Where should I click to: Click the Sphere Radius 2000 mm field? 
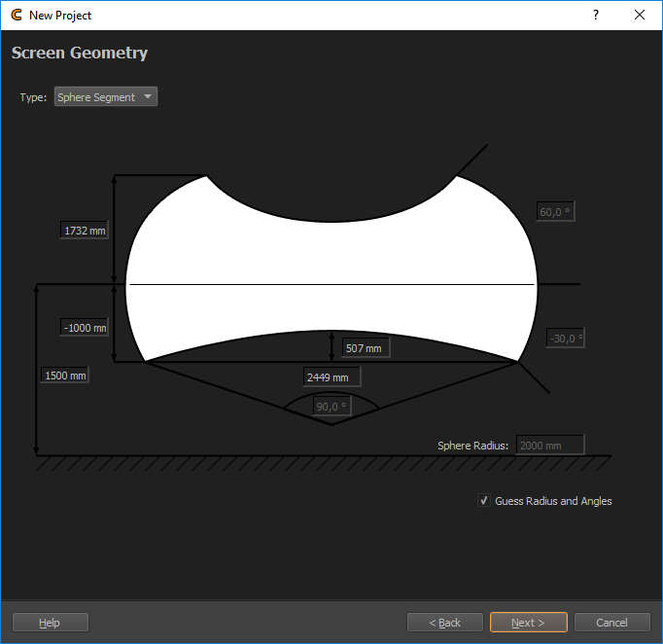pos(549,446)
